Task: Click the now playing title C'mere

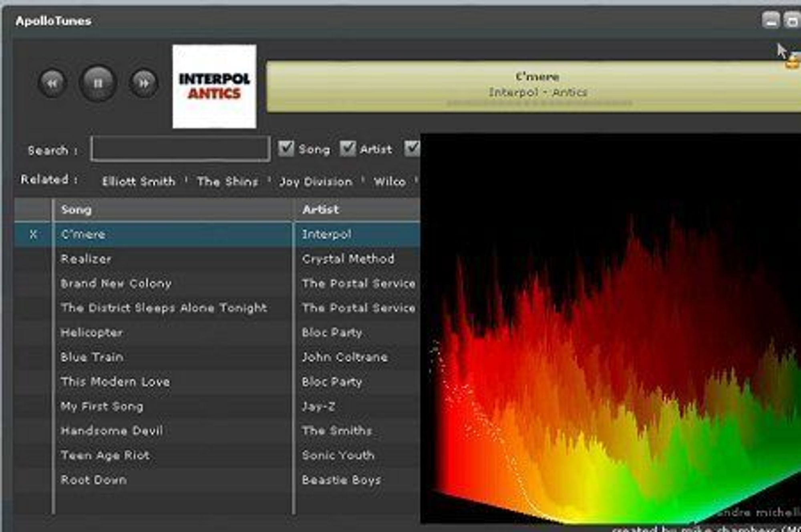Action: (537, 76)
